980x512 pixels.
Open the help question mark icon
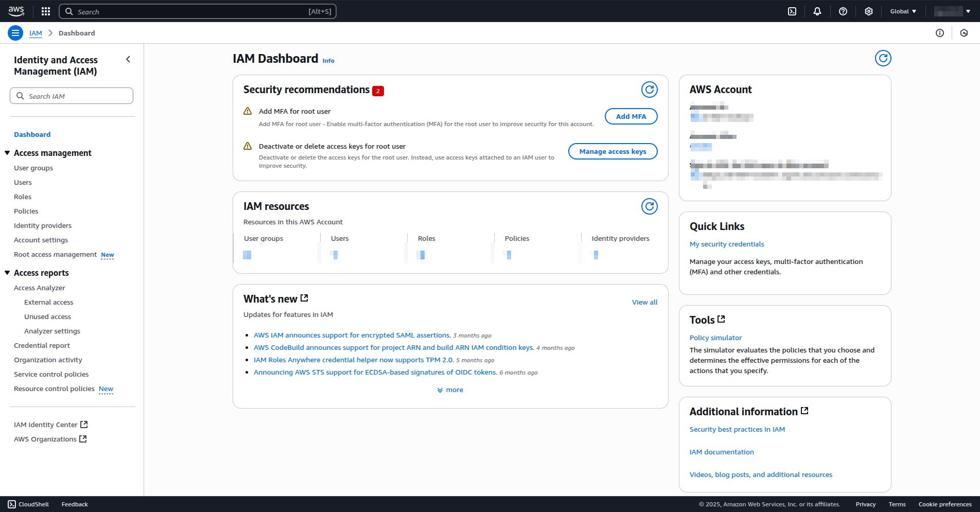[843, 11]
